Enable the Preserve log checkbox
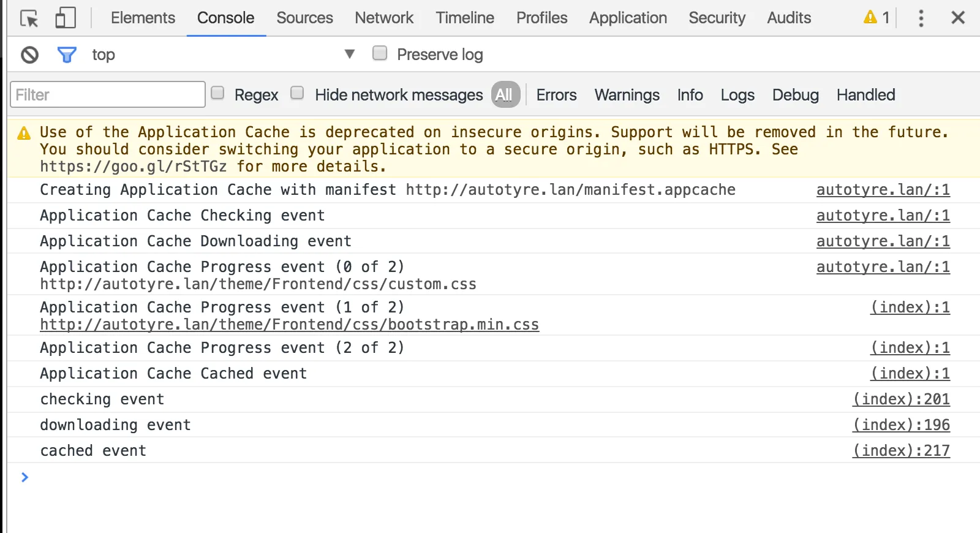This screenshot has width=980, height=533. (380, 53)
